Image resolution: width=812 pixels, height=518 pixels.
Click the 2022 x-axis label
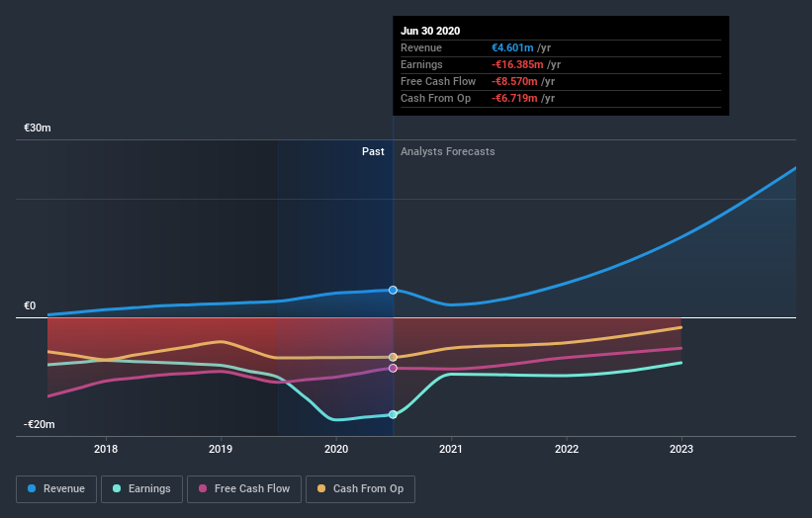pyautogui.click(x=567, y=449)
